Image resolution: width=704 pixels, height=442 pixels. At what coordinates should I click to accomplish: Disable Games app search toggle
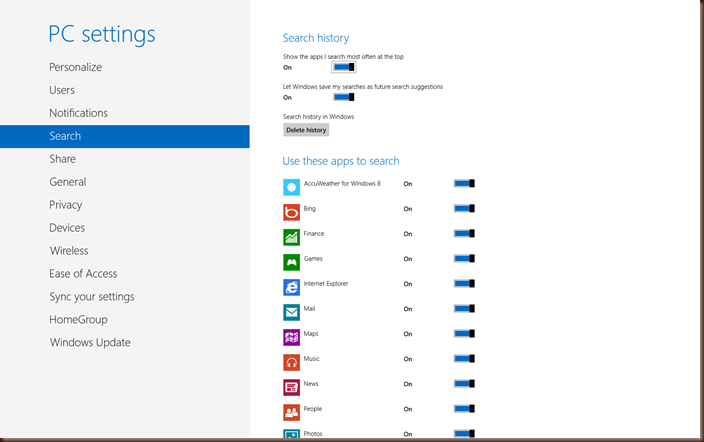pos(464,258)
